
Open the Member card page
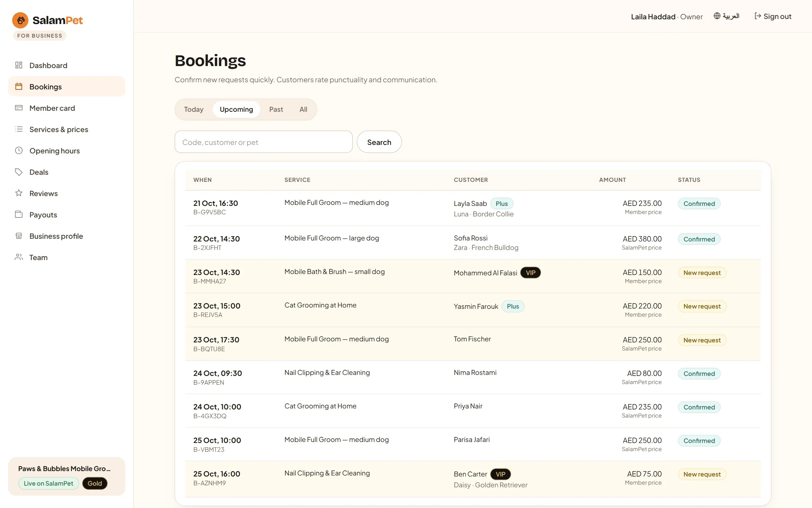(x=67, y=108)
